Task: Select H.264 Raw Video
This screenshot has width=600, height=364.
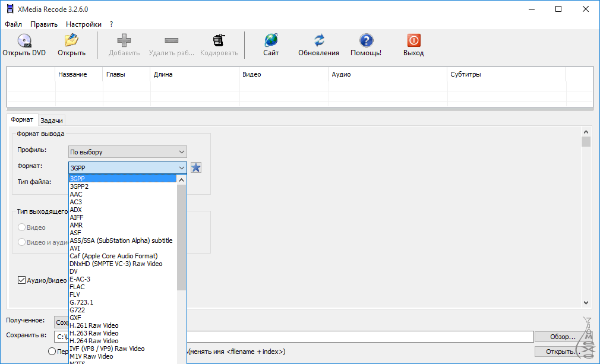Action: pyautogui.click(x=122, y=341)
